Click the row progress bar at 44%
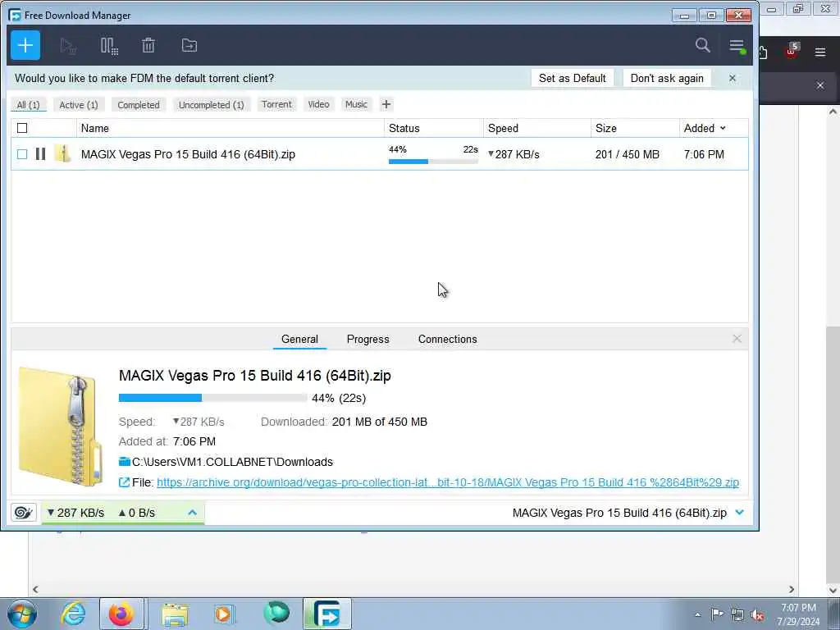840x630 pixels. click(433, 161)
